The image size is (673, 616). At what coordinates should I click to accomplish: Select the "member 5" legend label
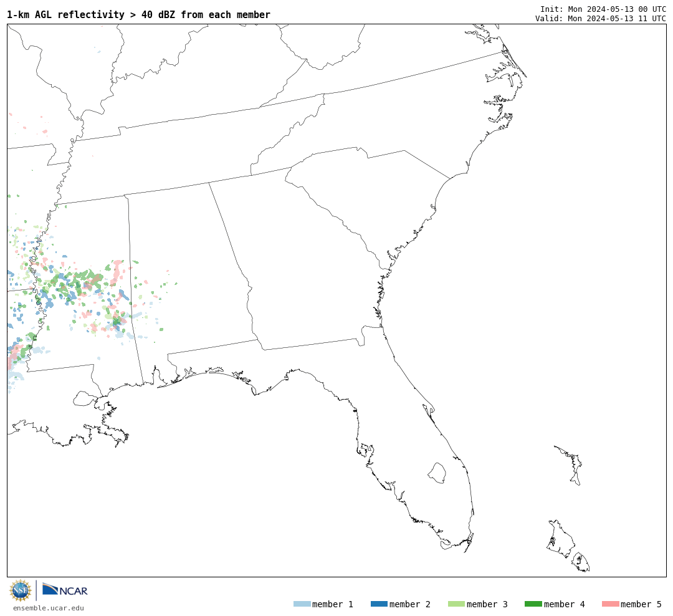click(x=641, y=604)
